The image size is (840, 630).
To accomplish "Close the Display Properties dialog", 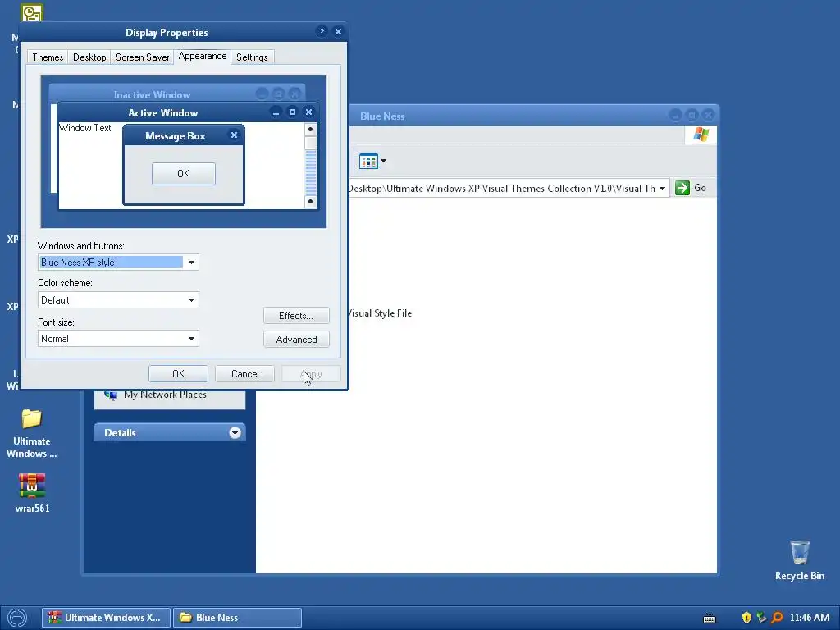I will pos(338,32).
